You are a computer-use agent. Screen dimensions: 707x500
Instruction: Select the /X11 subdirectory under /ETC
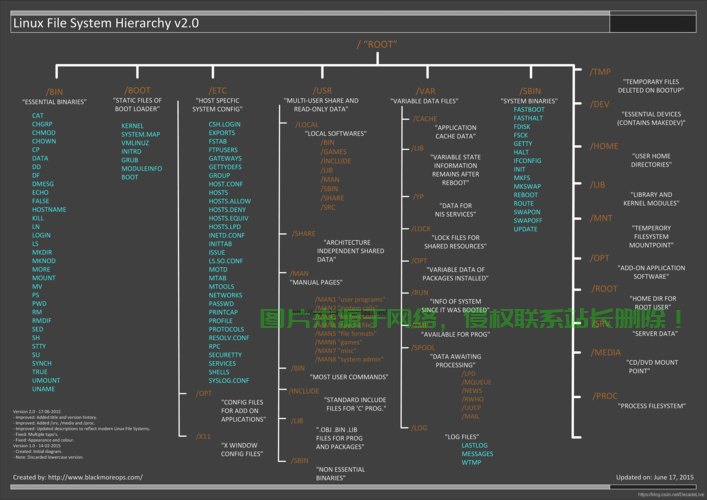pos(203,436)
